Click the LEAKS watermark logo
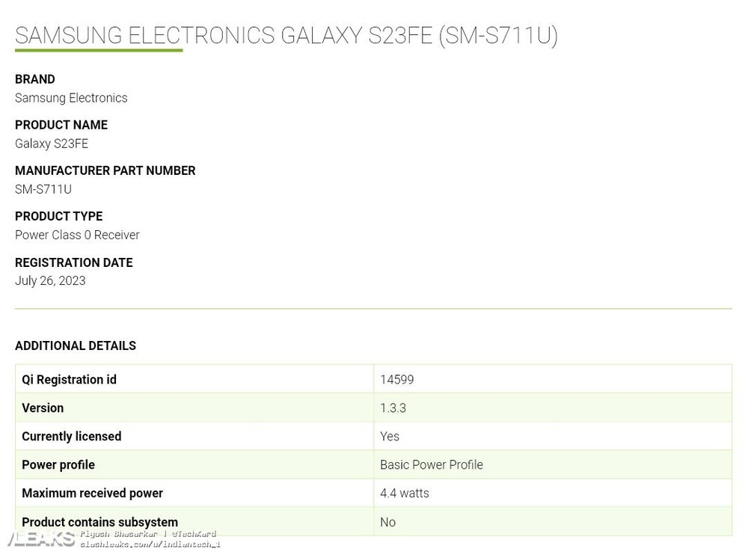 (41, 539)
